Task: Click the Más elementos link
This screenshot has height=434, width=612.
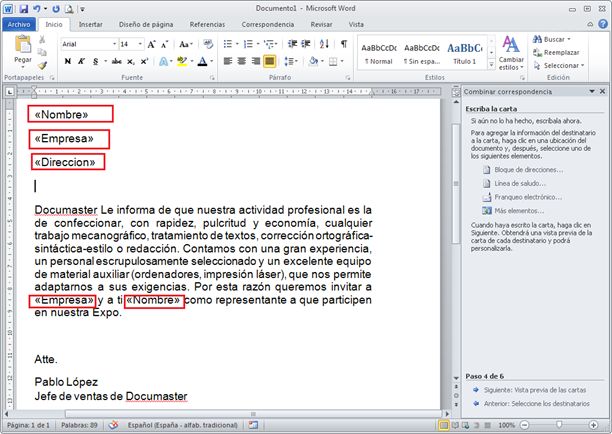Action: [x=519, y=211]
